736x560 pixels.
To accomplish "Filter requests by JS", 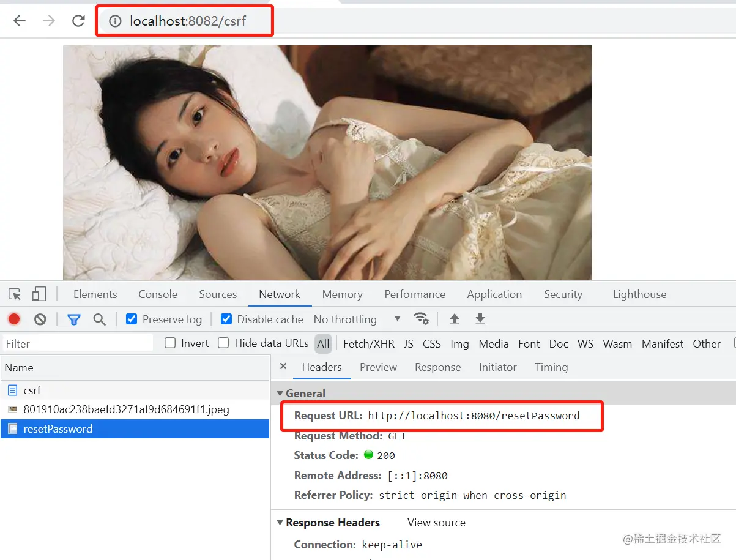I will [x=409, y=344].
